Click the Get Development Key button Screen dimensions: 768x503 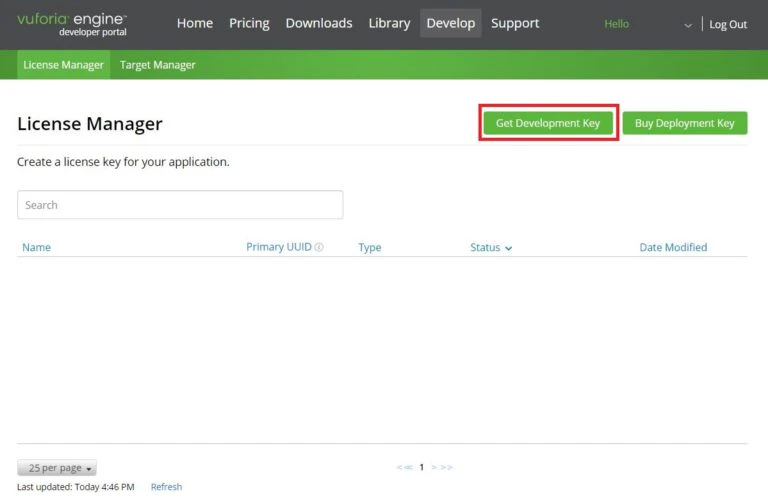click(x=548, y=123)
